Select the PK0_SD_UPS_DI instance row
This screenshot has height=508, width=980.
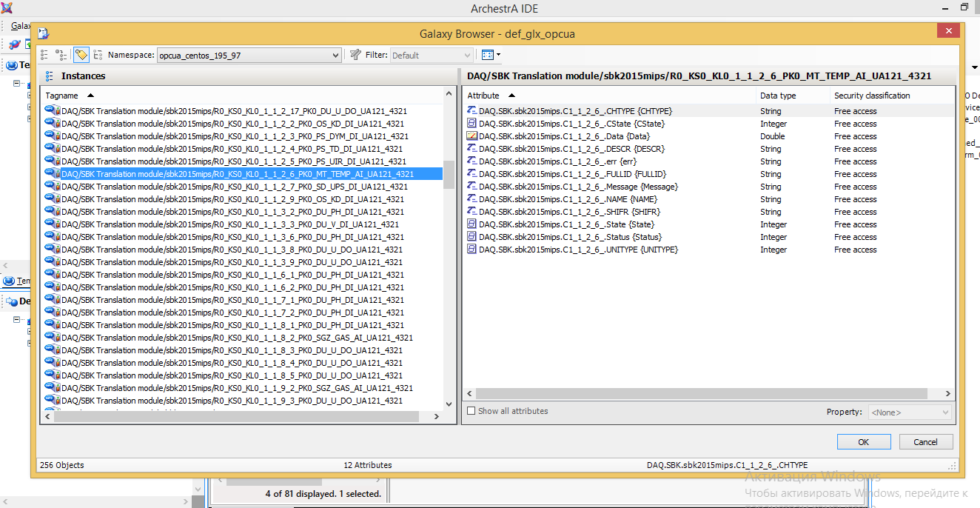pyautogui.click(x=235, y=187)
